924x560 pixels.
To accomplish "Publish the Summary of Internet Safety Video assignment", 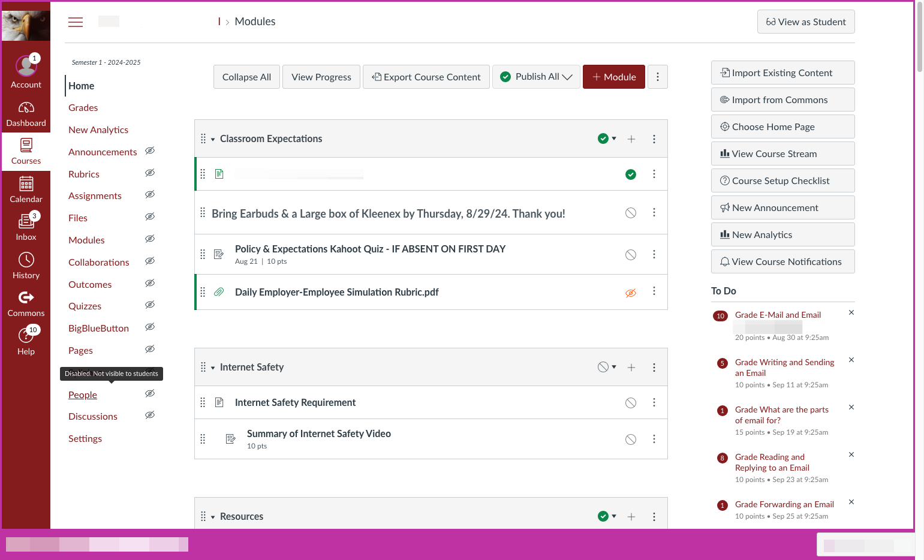I will tap(631, 439).
